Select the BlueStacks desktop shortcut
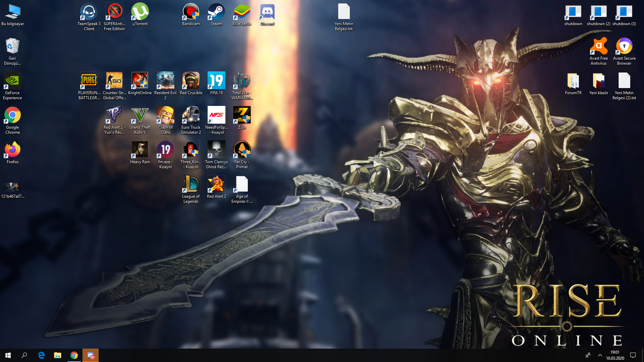 242,14
